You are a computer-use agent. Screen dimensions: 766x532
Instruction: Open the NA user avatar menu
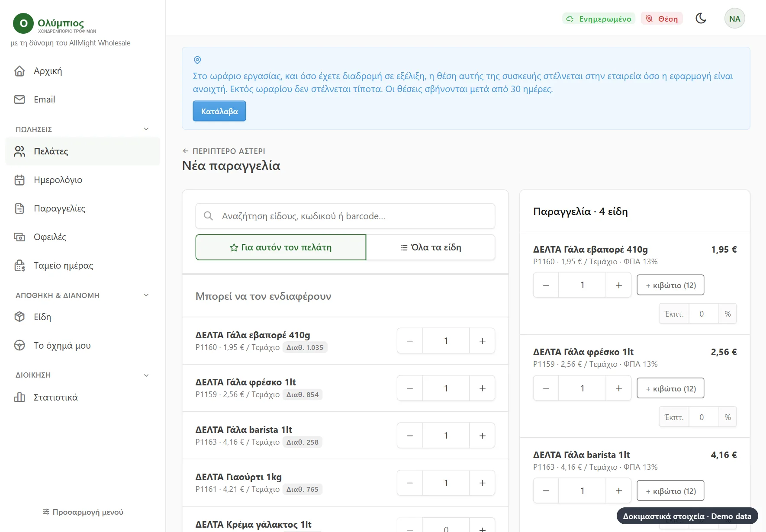click(734, 19)
